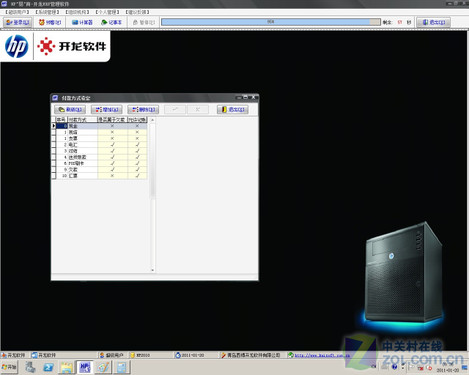Screen dimensions: 469x375
Task: Open the 计算器 calculator tool
Action: point(82,22)
